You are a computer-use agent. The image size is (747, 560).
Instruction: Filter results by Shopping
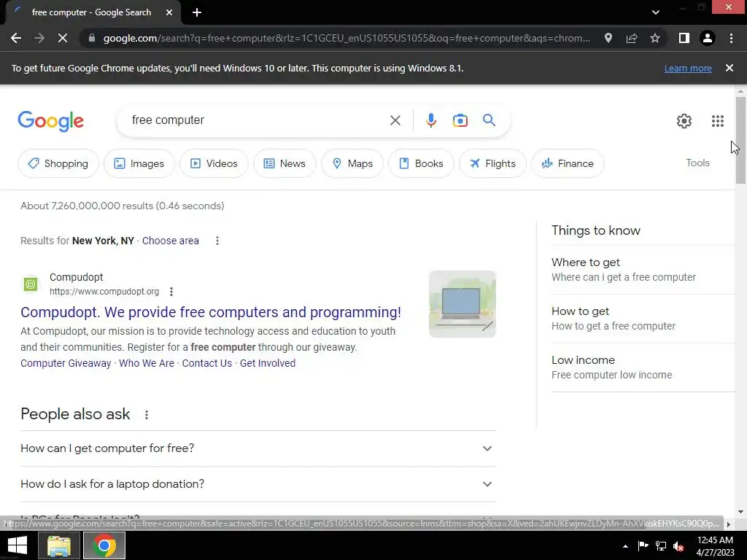click(58, 163)
